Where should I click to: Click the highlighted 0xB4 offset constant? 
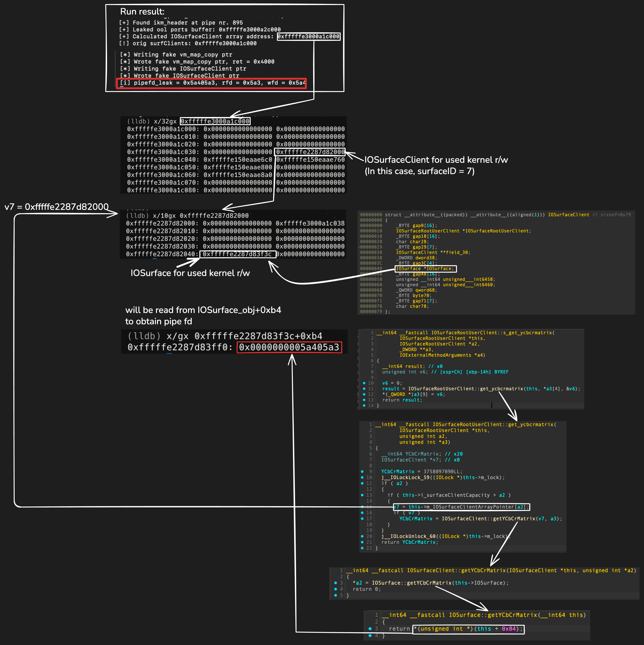click(x=509, y=629)
